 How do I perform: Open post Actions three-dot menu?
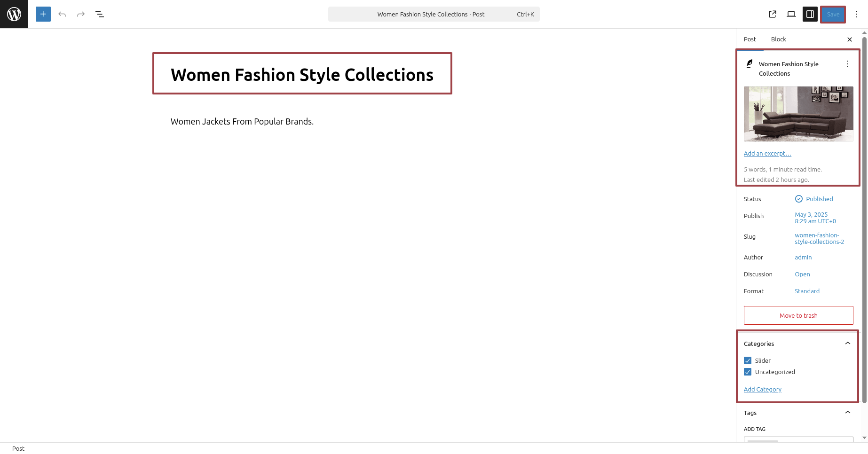pos(848,64)
